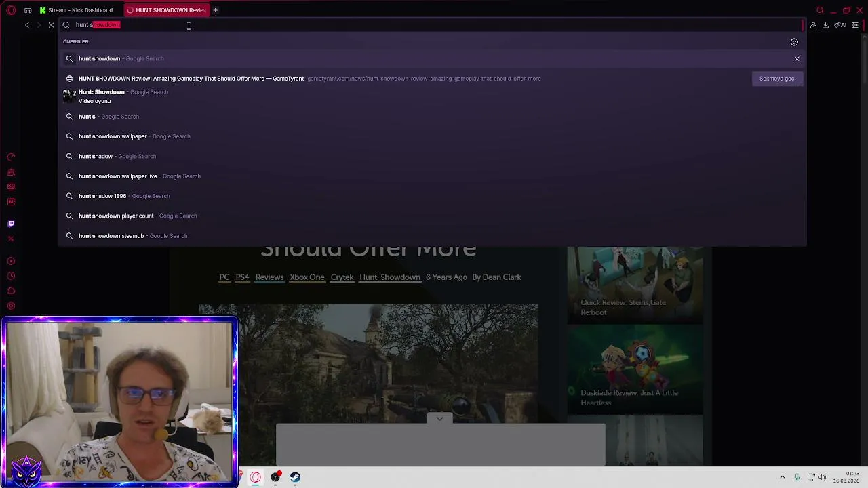This screenshot has width=868, height=488.
Task: Open the Opera GX main menu logo
Action: [11, 10]
